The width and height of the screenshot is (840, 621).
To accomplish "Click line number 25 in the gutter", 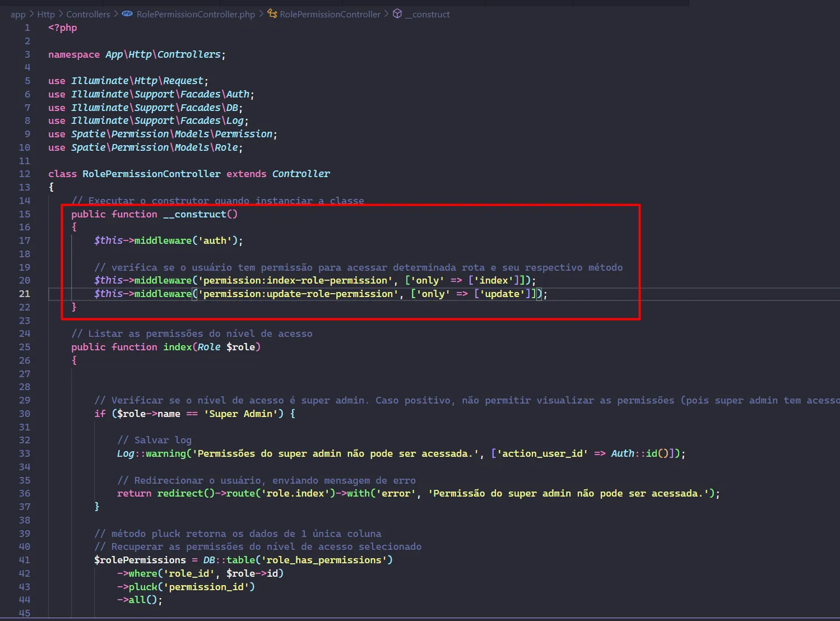I will tap(25, 347).
